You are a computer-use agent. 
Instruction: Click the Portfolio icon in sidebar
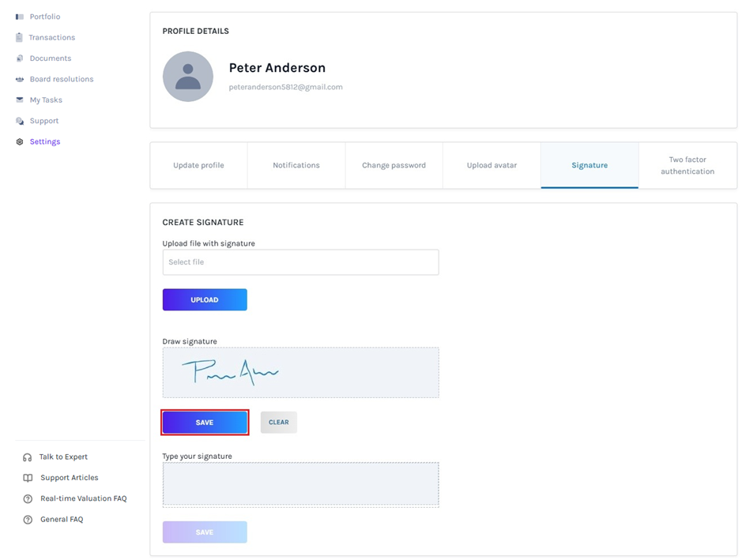[20, 17]
